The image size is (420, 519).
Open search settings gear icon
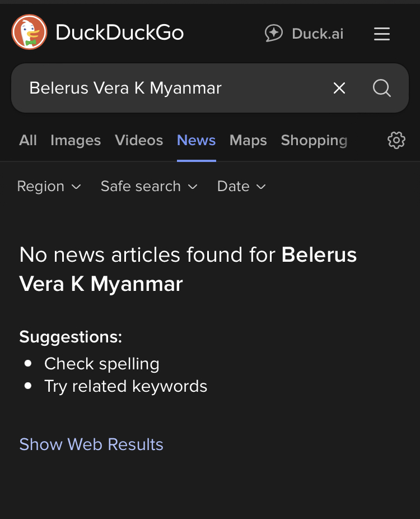pyautogui.click(x=396, y=140)
